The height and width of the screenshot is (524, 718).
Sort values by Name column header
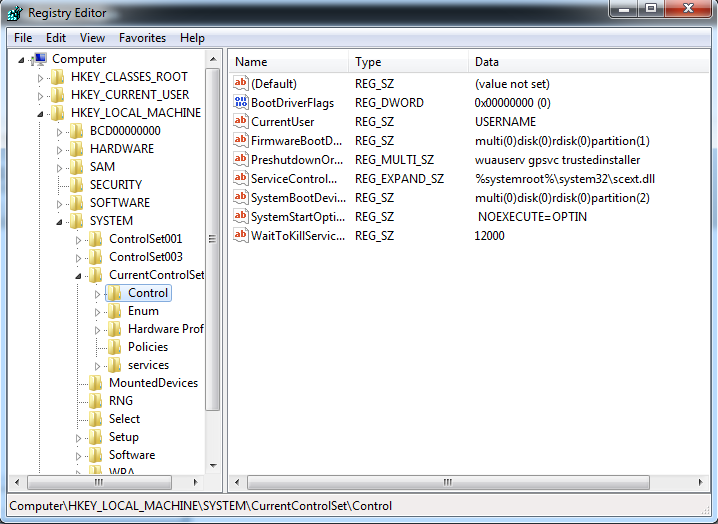click(x=288, y=62)
